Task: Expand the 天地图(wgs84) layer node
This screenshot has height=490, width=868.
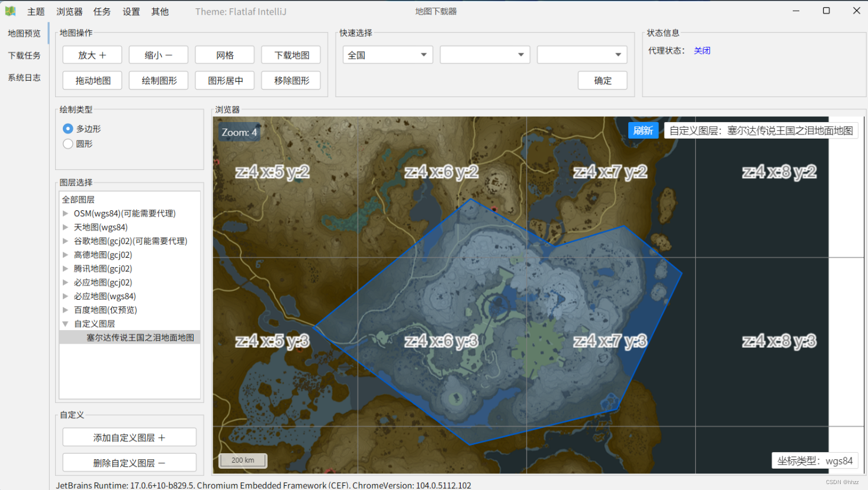Action: coord(65,227)
